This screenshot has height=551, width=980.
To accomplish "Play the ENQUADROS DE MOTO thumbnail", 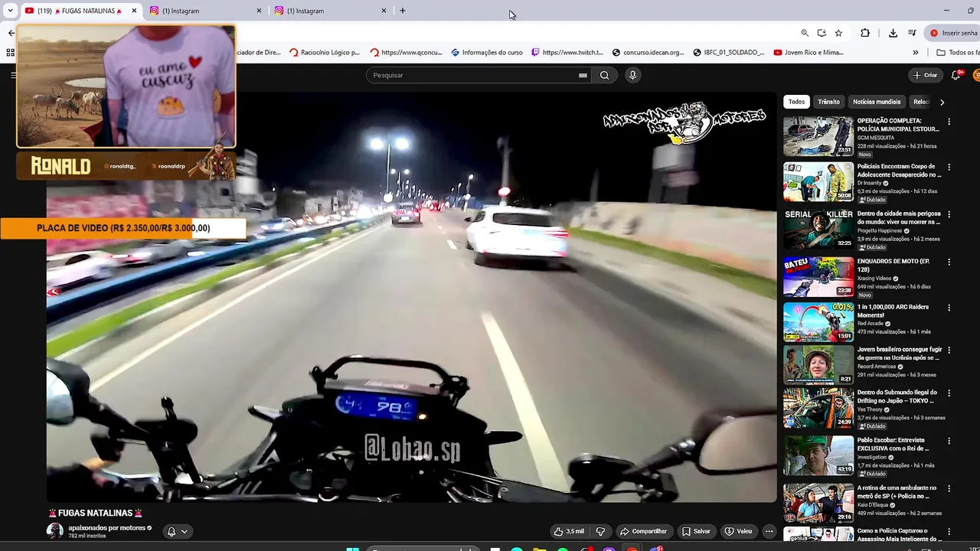I will click(x=818, y=276).
